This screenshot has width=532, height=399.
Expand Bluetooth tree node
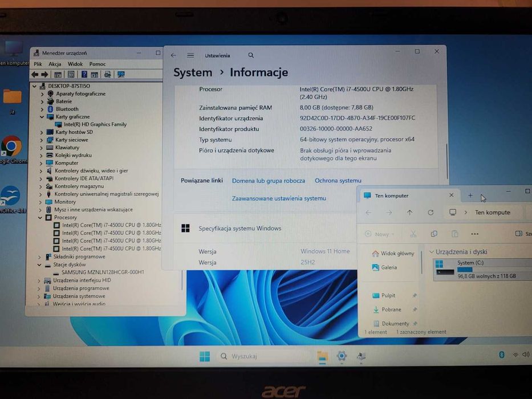42,109
